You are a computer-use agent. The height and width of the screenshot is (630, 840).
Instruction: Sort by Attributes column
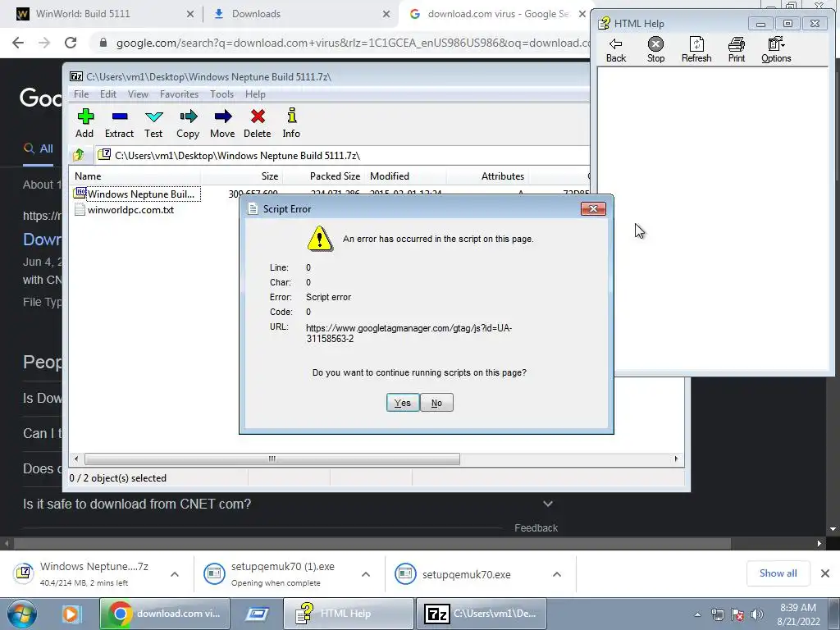coord(487,176)
